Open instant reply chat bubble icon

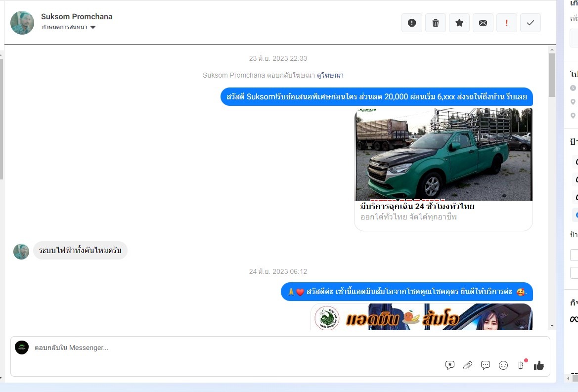tap(486, 365)
